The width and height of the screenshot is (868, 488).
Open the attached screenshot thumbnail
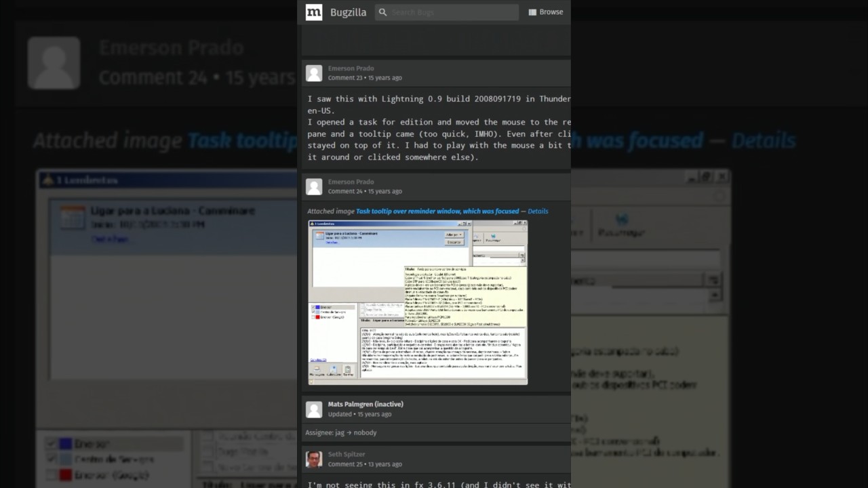click(x=418, y=302)
